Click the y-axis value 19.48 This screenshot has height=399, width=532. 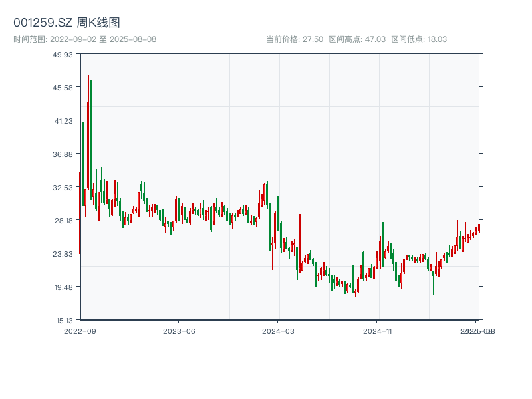(63, 287)
